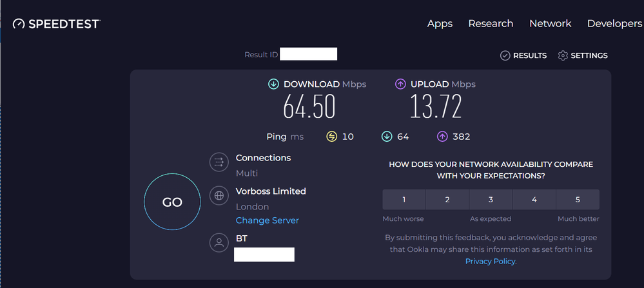Click the London server location text
The width and height of the screenshot is (644, 288).
click(252, 207)
